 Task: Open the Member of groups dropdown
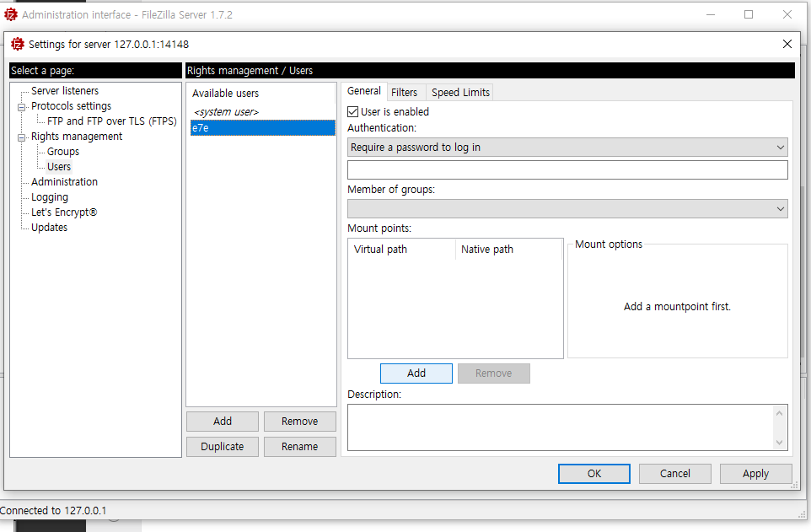[567, 209]
